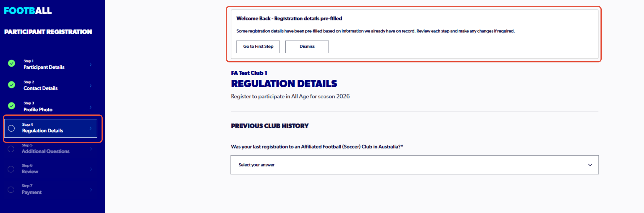Click the green checkmark beside Contact Details
This screenshot has height=213, width=644.
click(12, 85)
